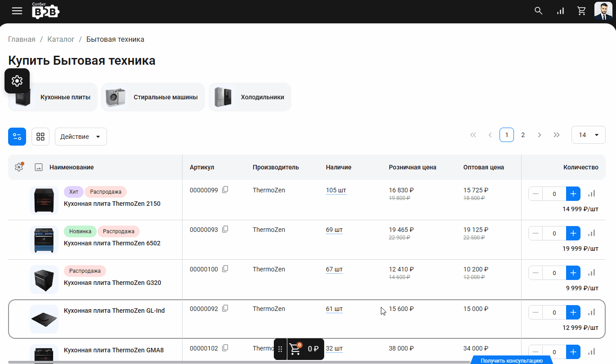Click the search magnifier icon in header

pos(538,11)
